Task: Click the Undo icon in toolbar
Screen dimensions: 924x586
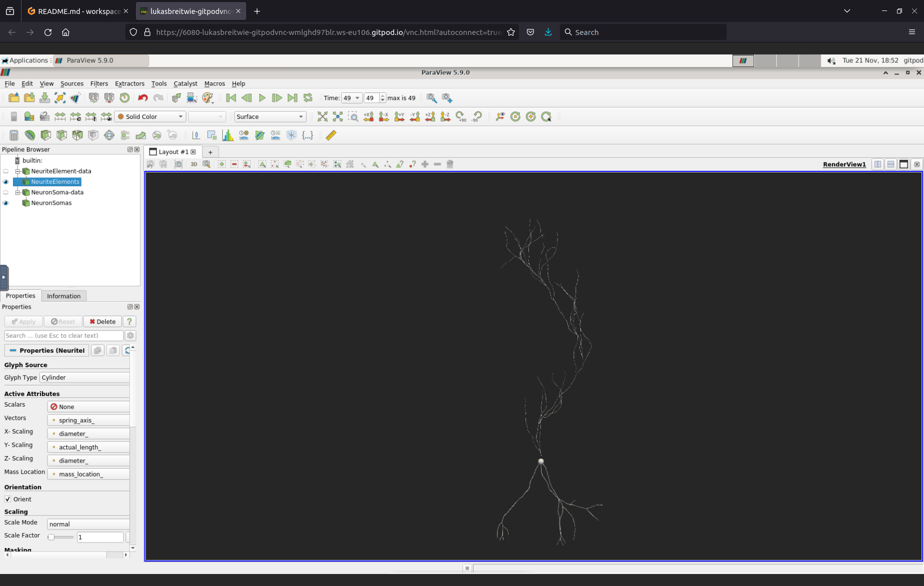Action: tap(143, 98)
